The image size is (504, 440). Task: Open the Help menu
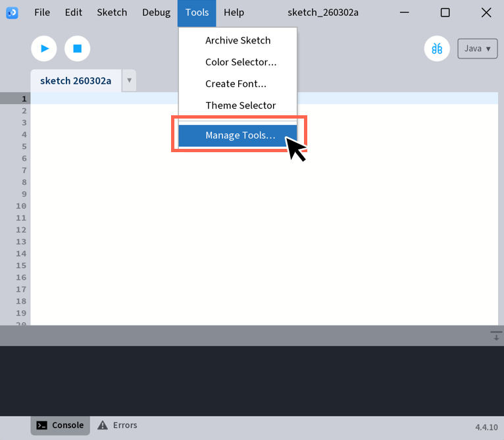pyautogui.click(x=234, y=13)
